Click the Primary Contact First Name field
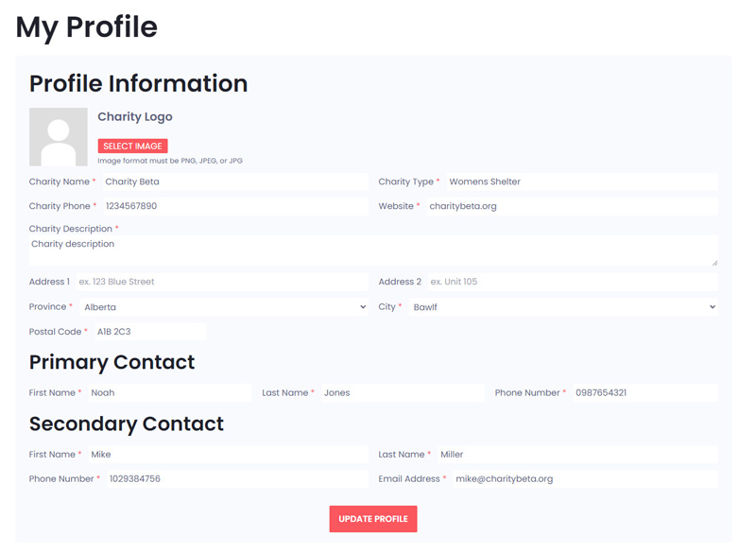 pos(170,393)
